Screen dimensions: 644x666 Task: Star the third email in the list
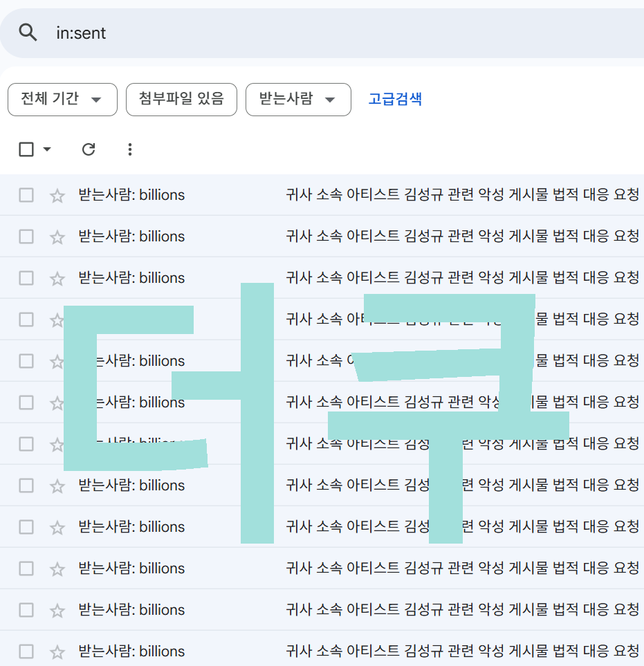tap(57, 279)
